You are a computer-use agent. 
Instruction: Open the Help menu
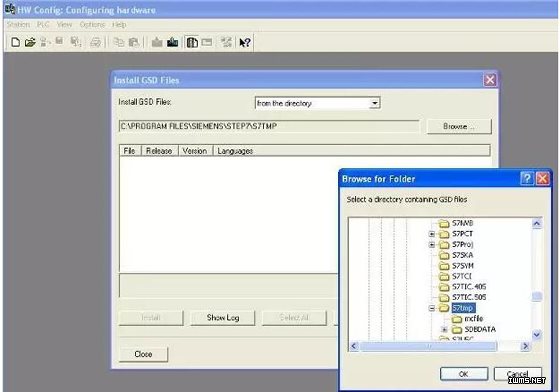click(119, 25)
